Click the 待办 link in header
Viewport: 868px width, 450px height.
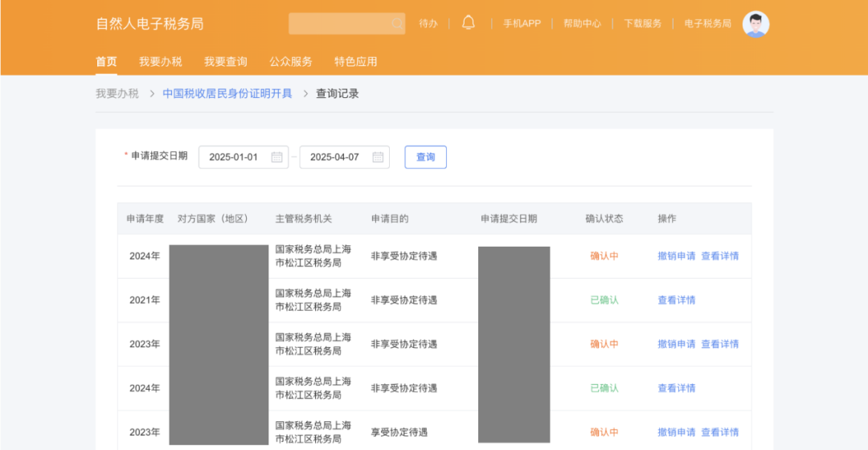pyautogui.click(x=428, y=24)
